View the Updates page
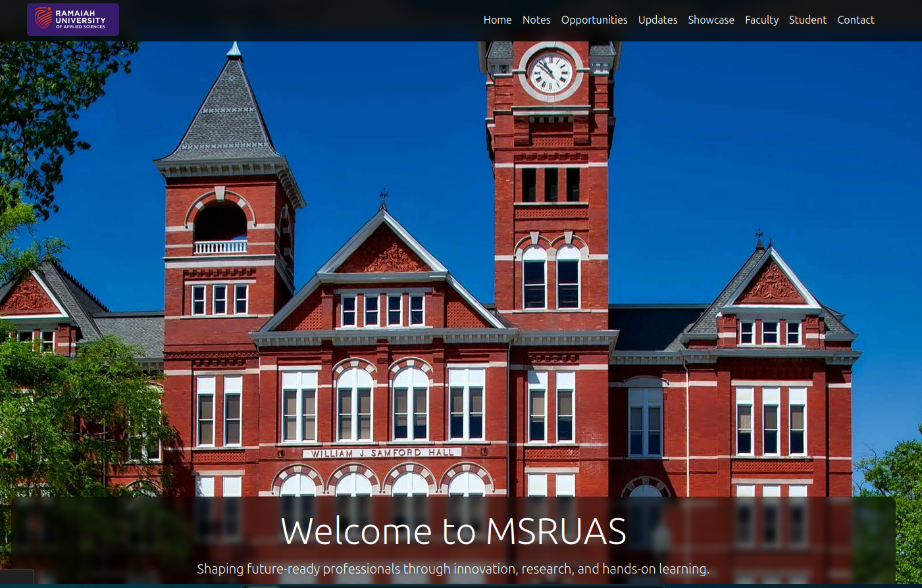922x588 pixels. 657,20
